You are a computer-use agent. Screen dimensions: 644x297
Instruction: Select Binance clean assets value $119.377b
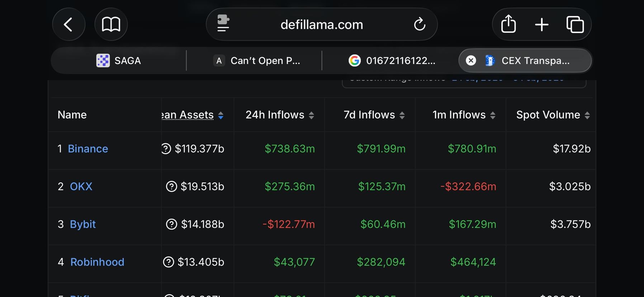199,148
